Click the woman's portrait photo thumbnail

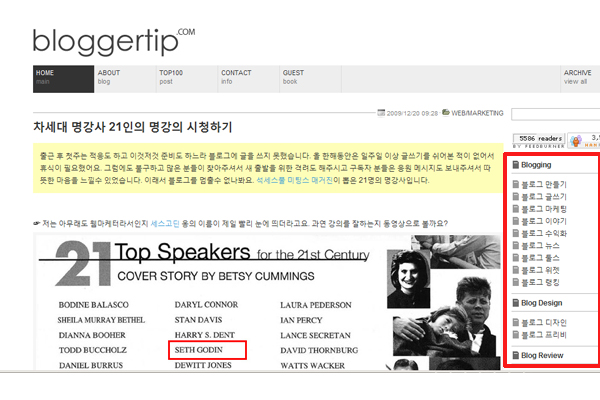click(408, 279)
